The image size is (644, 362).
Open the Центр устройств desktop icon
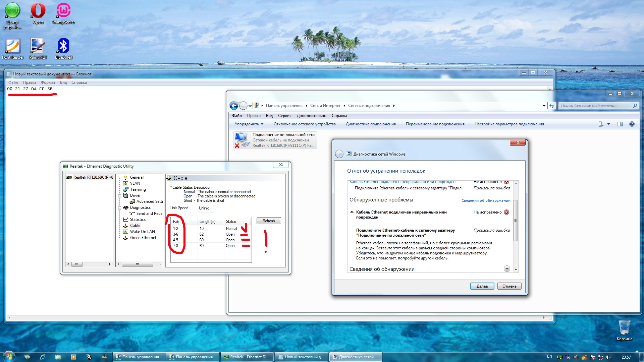(x=12, y=16)
